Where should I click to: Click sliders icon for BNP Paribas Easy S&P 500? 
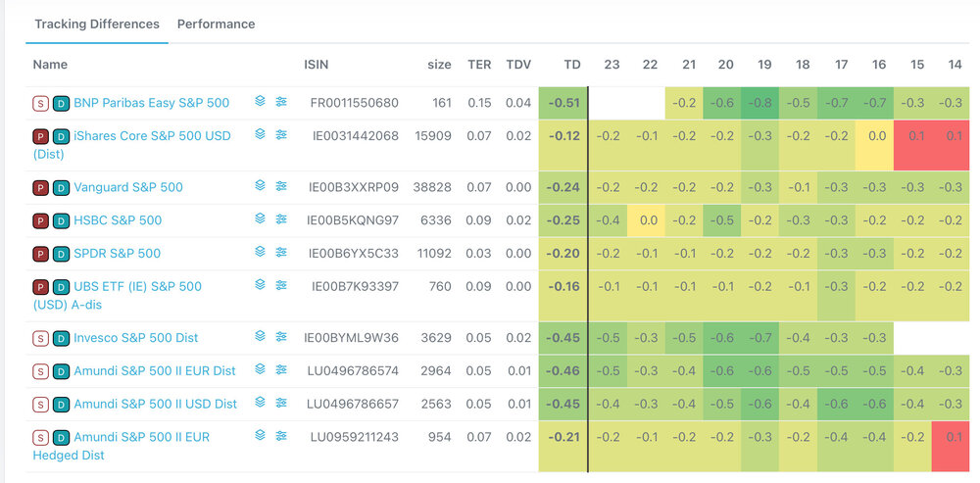[281, 101]
